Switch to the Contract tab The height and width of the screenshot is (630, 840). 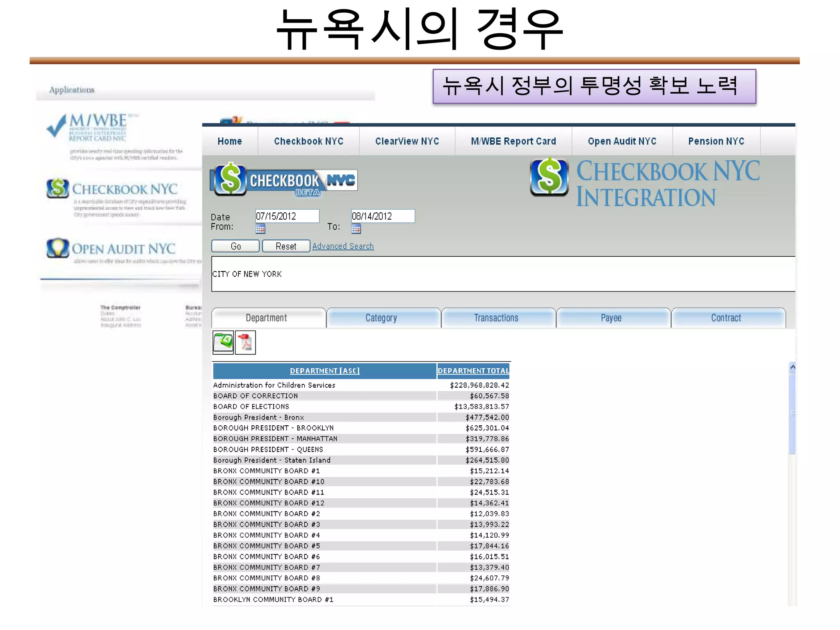click(x=728, y=318)
